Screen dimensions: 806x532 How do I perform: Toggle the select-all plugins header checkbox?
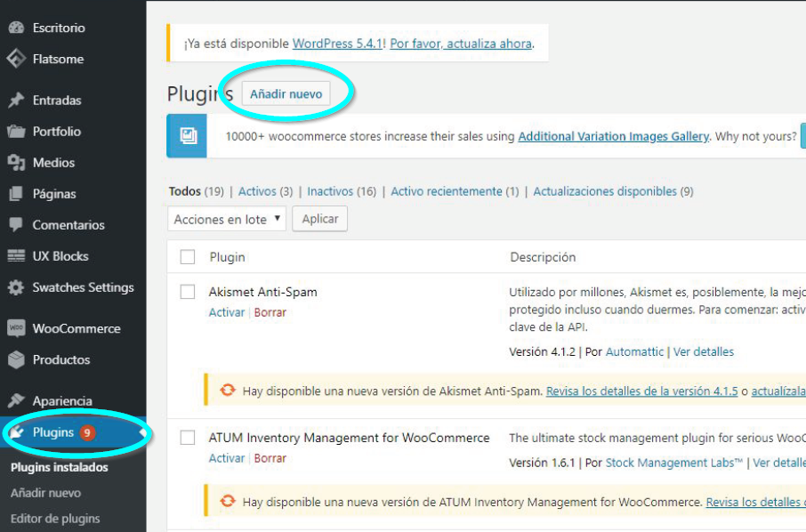pos(188,257)
